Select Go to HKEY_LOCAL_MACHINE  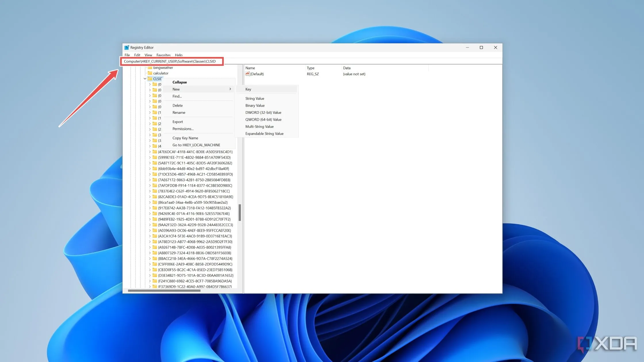pyautogui.click(x=196, y=145)
